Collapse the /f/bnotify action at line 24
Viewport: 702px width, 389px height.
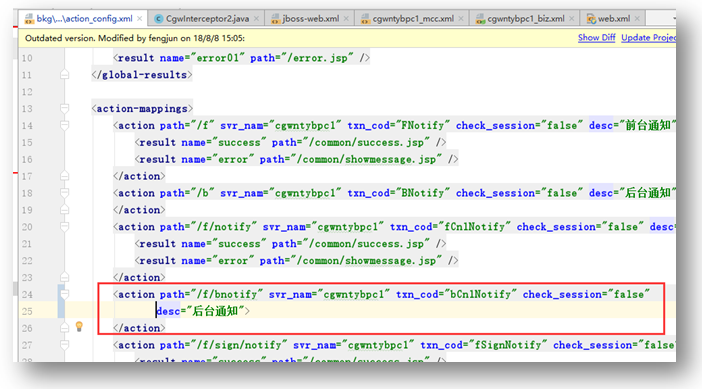click(x=64, y=294)
